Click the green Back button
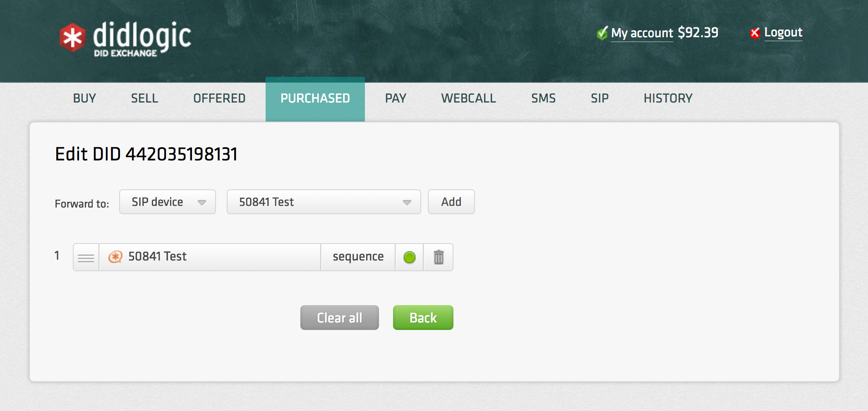The height and width of the screenshot is (411, 868). [422, 317]
